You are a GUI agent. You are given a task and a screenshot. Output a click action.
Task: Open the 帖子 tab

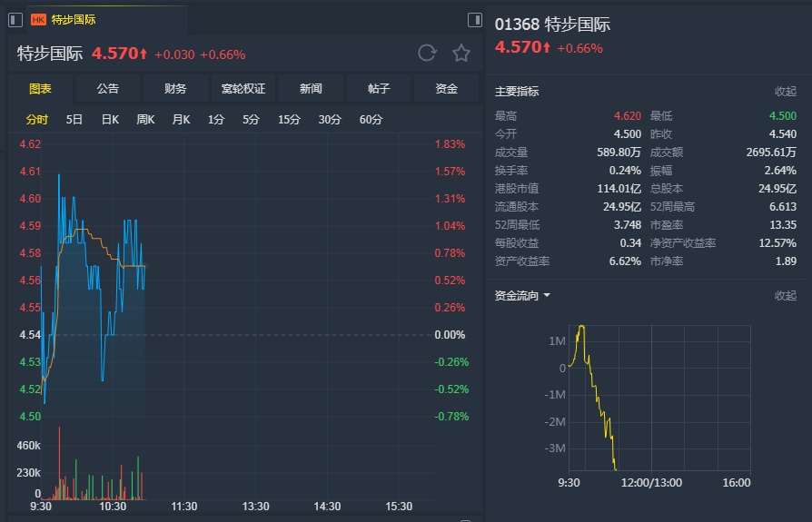tap(379, 89)
